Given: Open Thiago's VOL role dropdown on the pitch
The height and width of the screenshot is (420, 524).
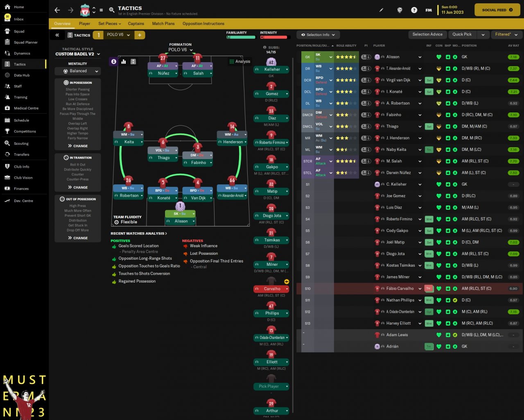Looking at the screenshot, I should click(x=164, y=150).
